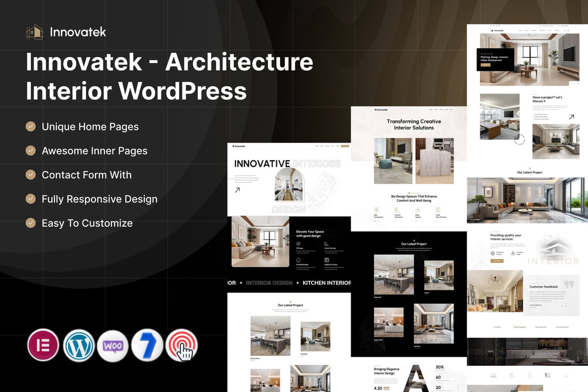
Task: Click Have a project? Let's Discuss it
Action: tap(547, 99)
